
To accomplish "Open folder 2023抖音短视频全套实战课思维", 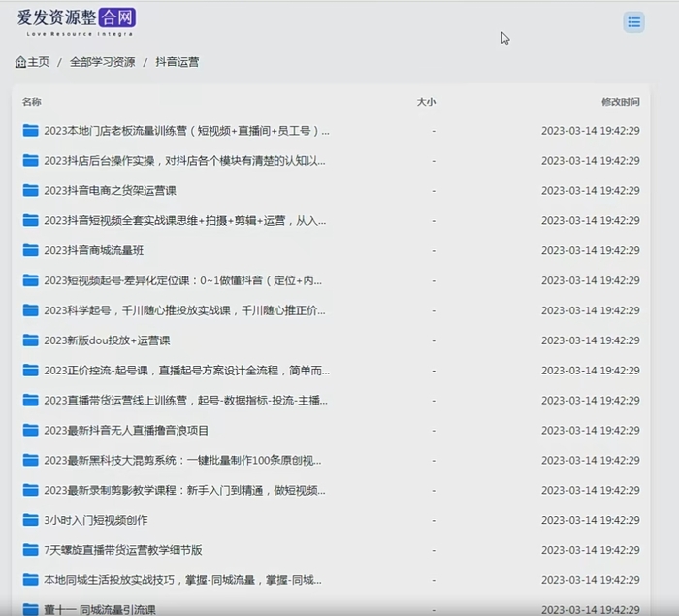I will click(x=185, y=221).
